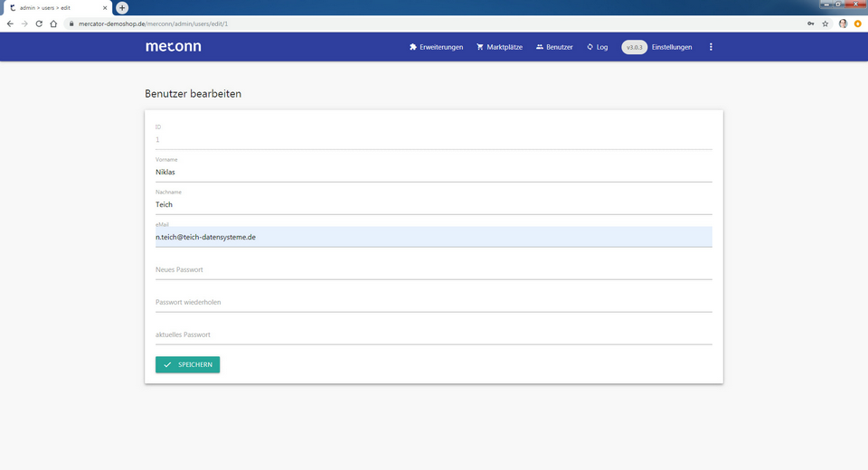This screenshot has height=470, width=868.
Task: Focus the eMail input field
Action: click(433, 237)
